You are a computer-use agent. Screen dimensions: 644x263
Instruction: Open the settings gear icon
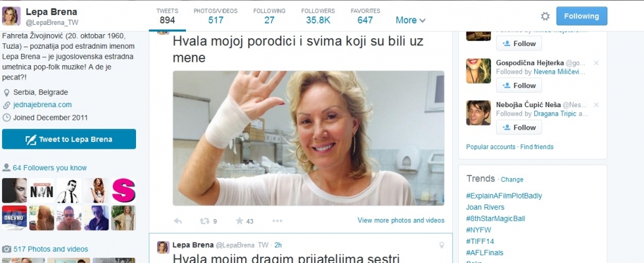(x=545, y=16)
